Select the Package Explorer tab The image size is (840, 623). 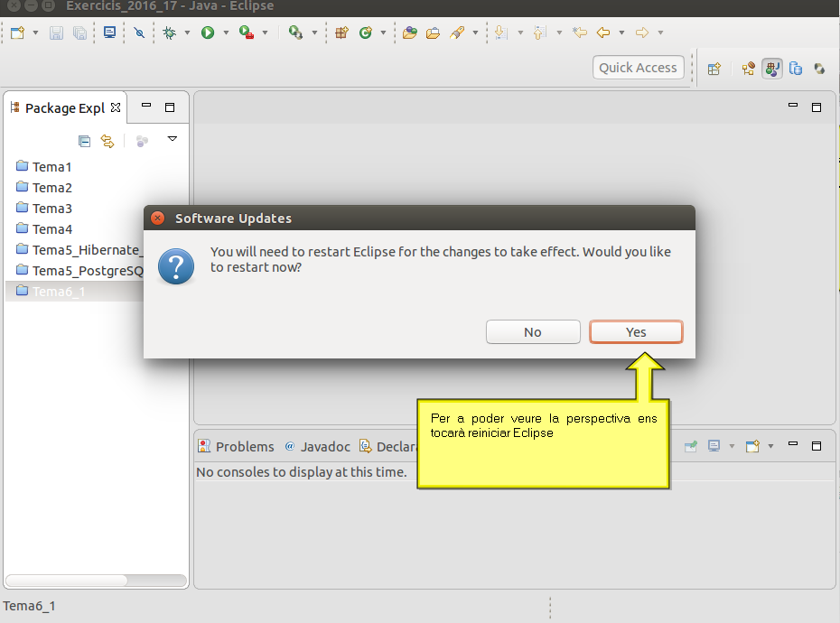[x=65, y=107]
